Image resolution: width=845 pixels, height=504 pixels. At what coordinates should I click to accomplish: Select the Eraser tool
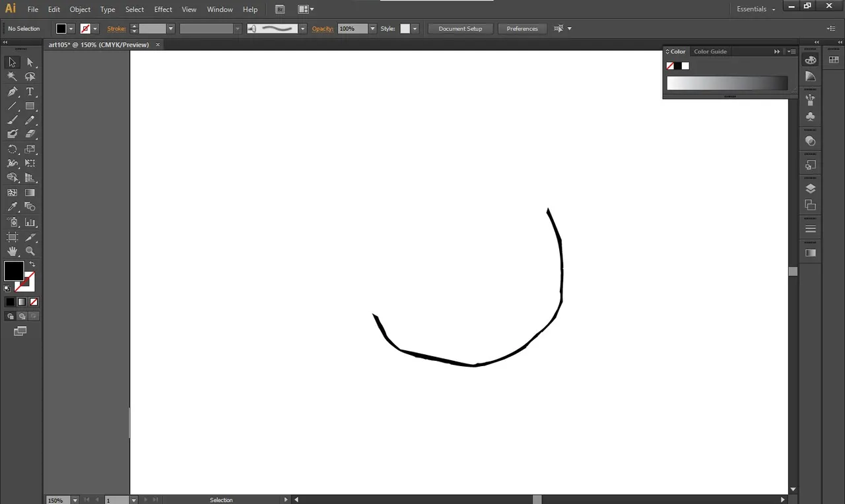(30, 134)
